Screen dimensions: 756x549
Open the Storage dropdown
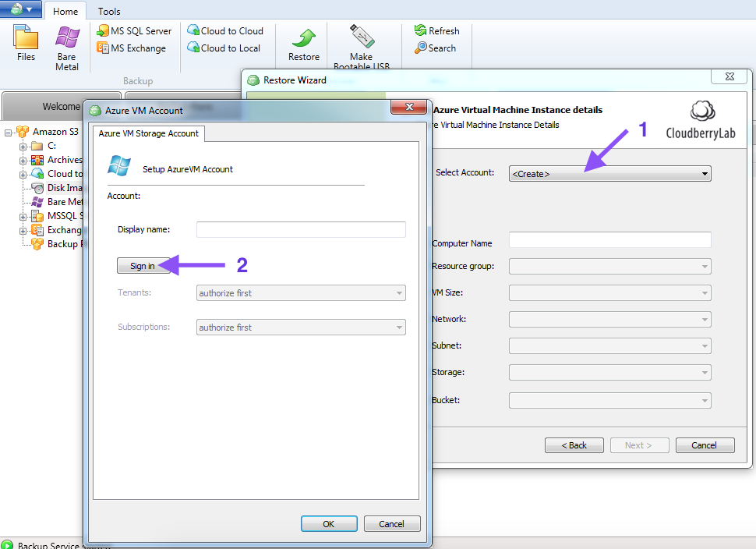pos(610,373)
